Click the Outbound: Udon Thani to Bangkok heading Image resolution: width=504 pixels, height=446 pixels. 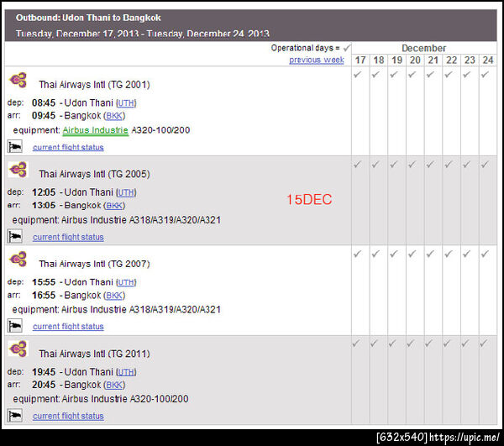pos(88,18)
